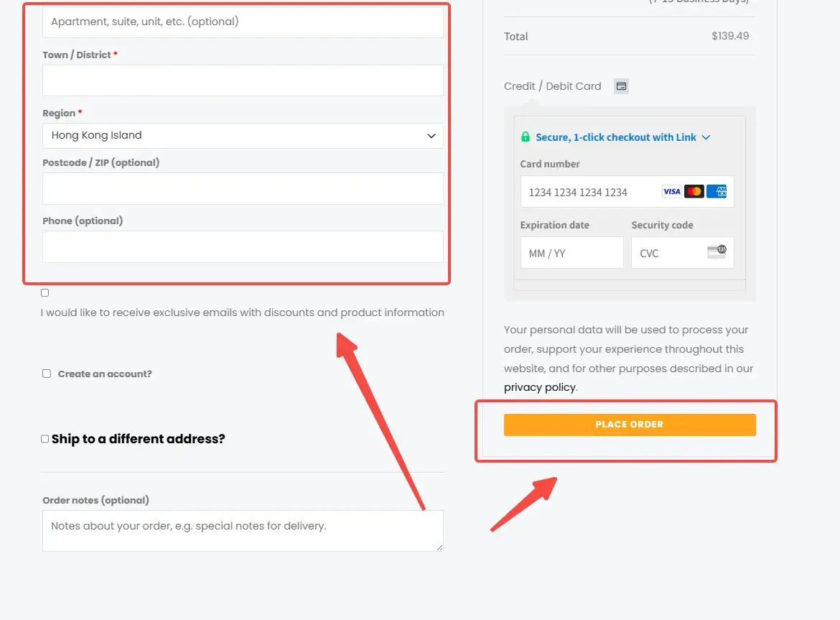Image resolution: width=840 pixels, height=620 pixels.
Task: Check Ship to a different address
Action: point(45,439)
